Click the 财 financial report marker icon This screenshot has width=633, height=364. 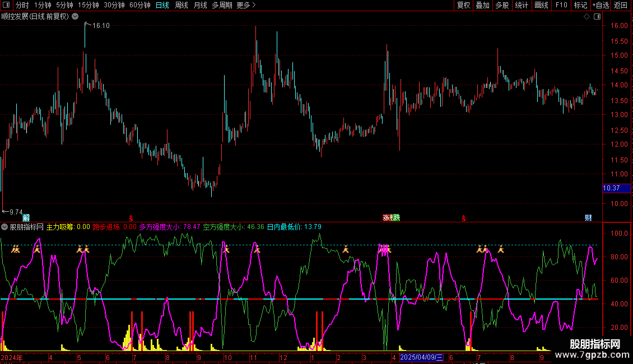tap(588, 218)
